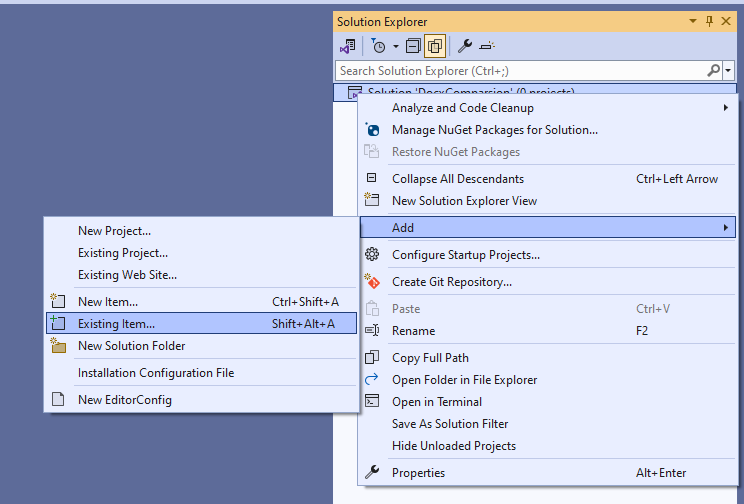Viewport: 744px width, 504px height.
Task: Click the Rename icon
Action: coord(372,330)
